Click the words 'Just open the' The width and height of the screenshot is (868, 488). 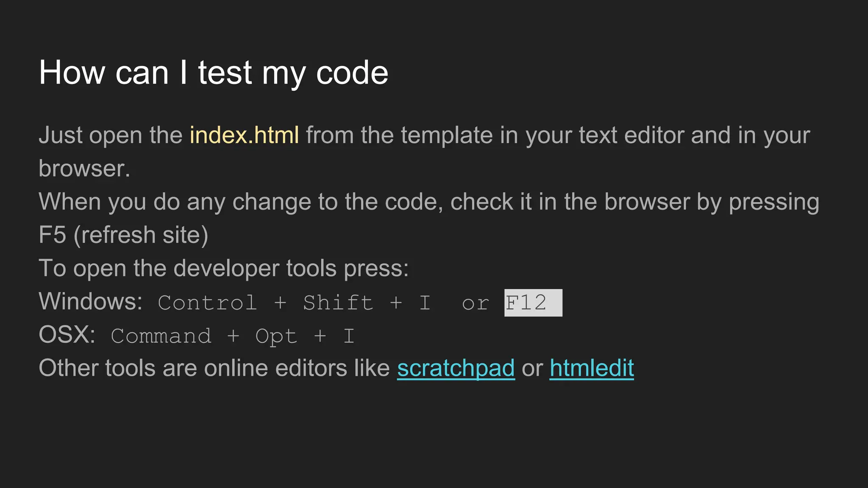tap(111, 135)
